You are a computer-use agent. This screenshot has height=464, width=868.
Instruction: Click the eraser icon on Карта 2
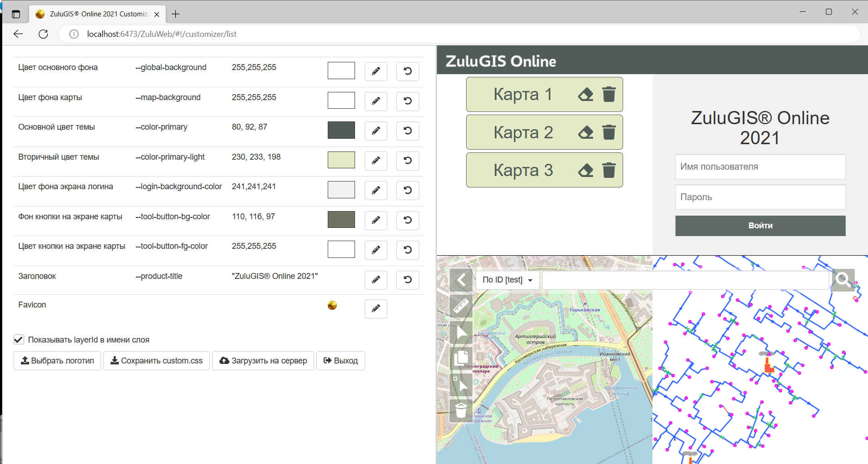(x=585, y=132)
